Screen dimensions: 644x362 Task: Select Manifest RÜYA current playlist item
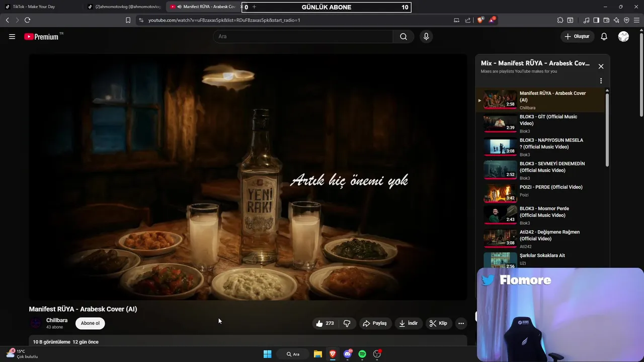pos(541,100)
